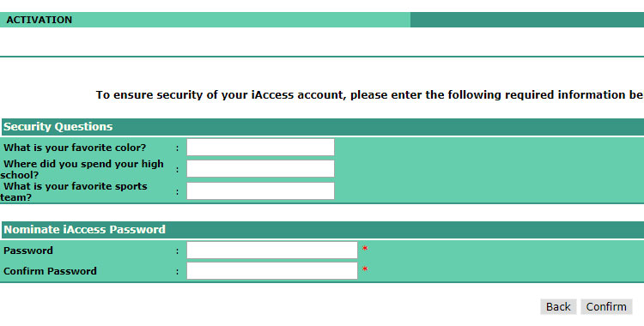Click the red asterisk beside Password field
This screenshot has height=326, width=644.
(x=365, y=249)
